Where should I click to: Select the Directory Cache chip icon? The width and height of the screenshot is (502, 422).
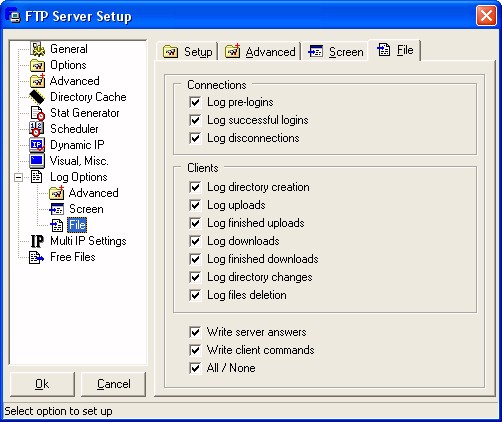point(37,97)
